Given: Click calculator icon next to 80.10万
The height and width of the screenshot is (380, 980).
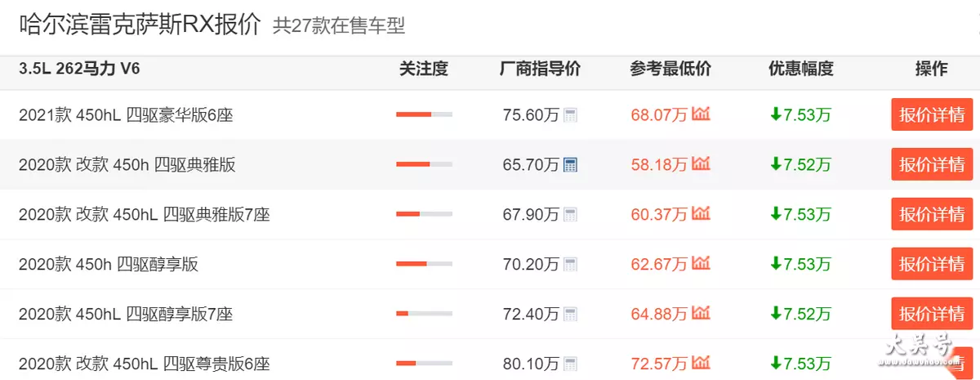Looking at the screenshot, I should point(570,364).
